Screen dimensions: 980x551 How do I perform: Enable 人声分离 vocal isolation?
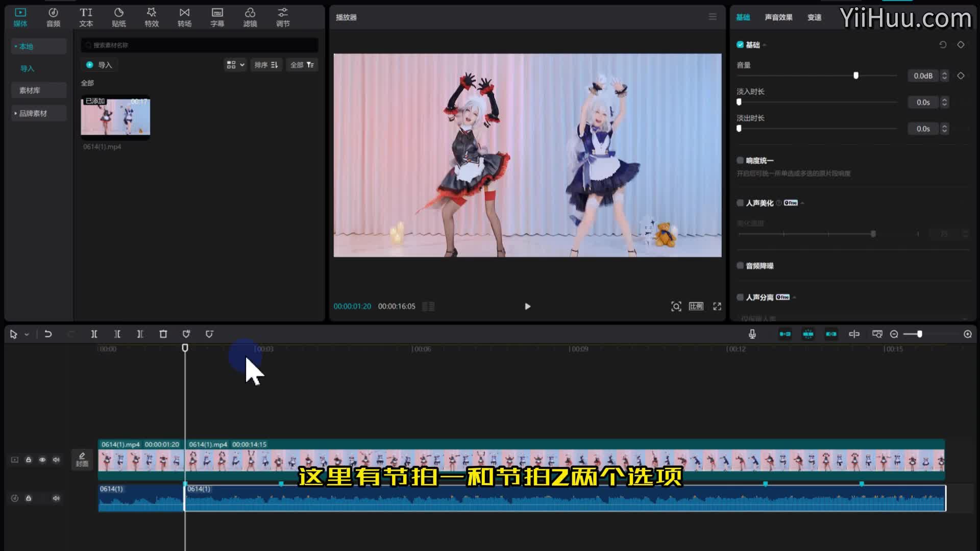pyautogui.click(x=740, y=297)
